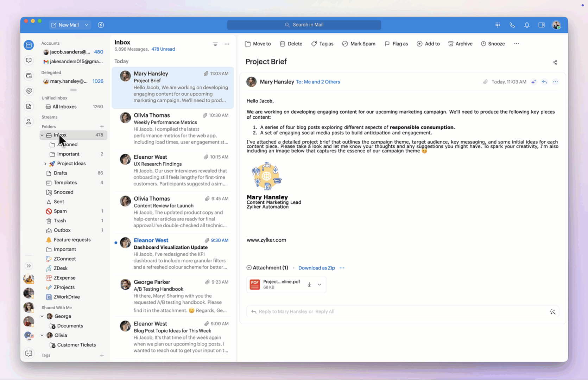Open the ZWorkDrive stream
The height and width of the screenshot is (380, 588).
pyautogui.click(x=74, y=297)
